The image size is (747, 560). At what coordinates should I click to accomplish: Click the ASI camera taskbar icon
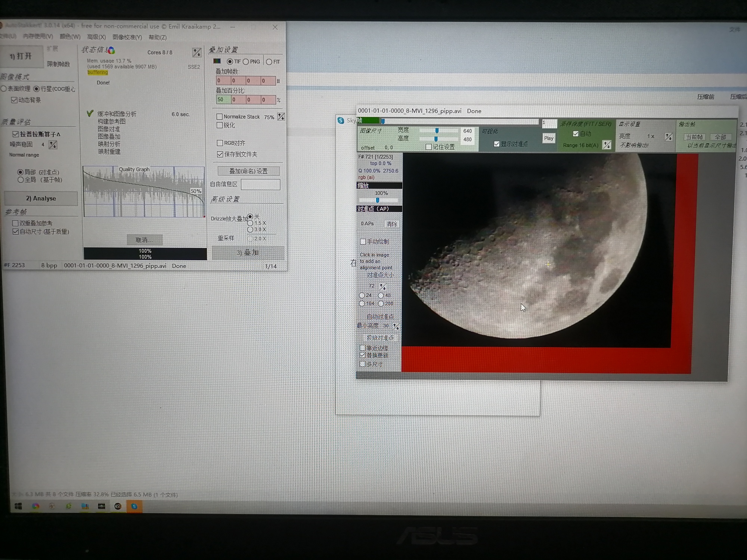coord(118,506)
